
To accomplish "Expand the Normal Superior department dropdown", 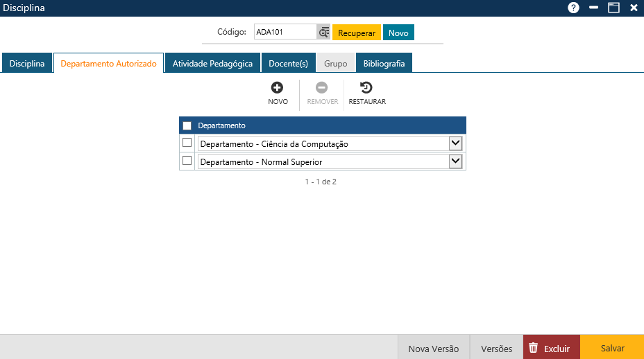I will 455,161.
